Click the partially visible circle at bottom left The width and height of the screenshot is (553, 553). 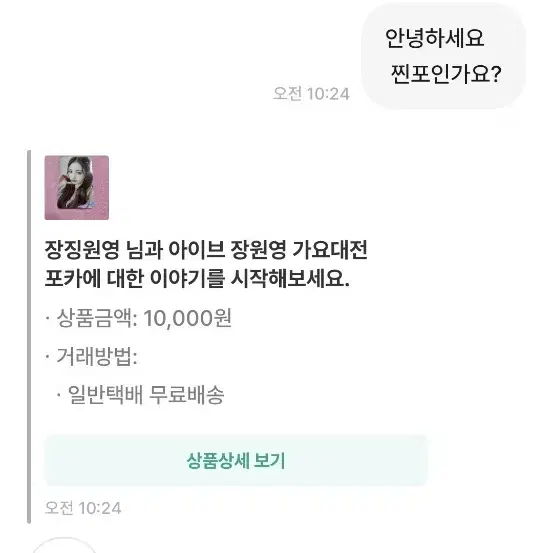[64, 545]
